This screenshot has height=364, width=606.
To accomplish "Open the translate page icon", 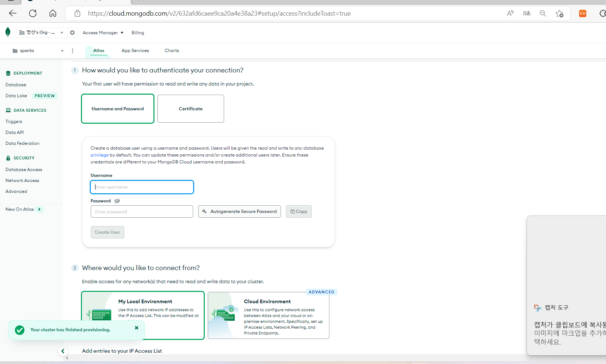I will 527,13.
